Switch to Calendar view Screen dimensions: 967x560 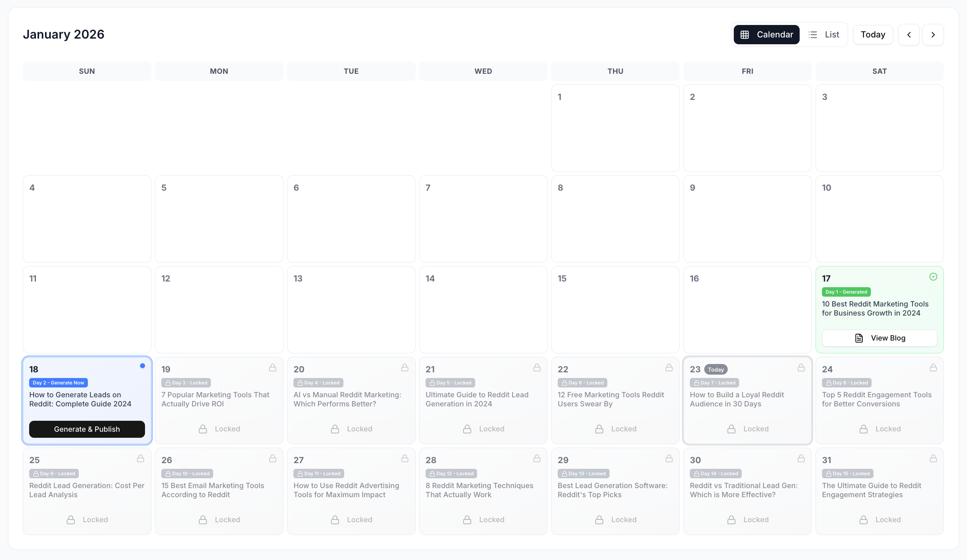tap(766, 34)
